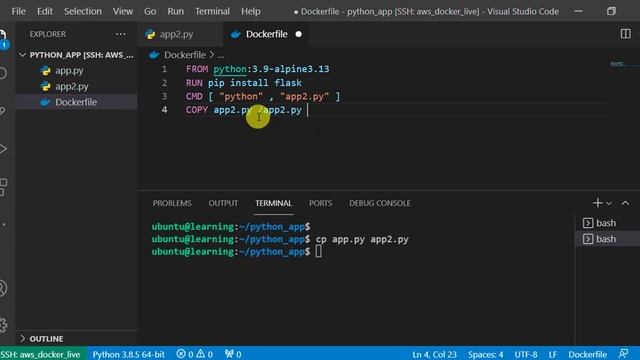Click line number 3 in the gutter

[x=164, y=96]
